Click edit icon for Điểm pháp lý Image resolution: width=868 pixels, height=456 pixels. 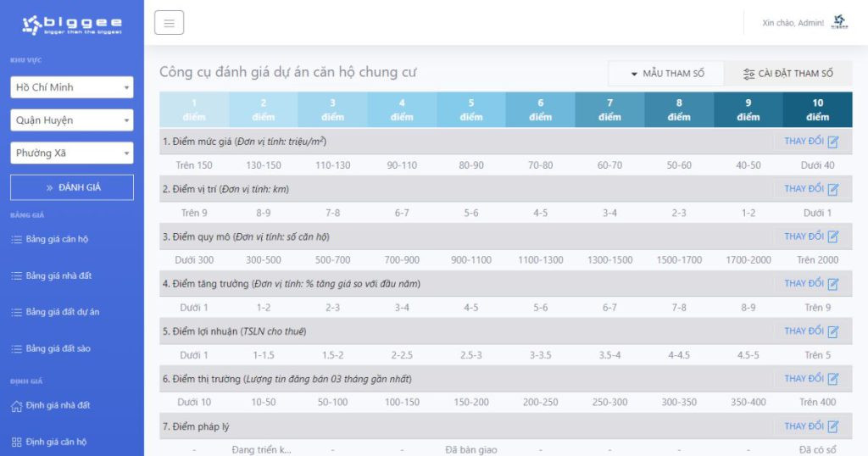click(x=833, y=426)
